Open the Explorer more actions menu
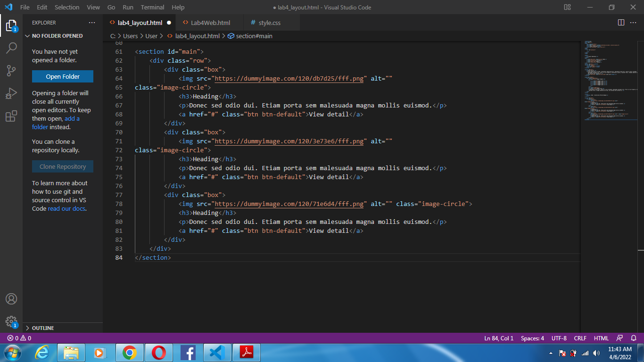 point(92,22)
